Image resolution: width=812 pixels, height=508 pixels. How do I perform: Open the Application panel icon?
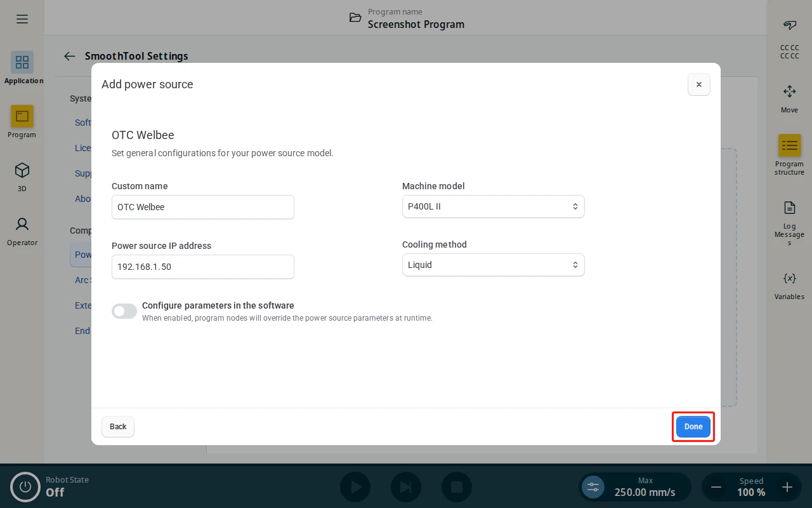(22, 62)
